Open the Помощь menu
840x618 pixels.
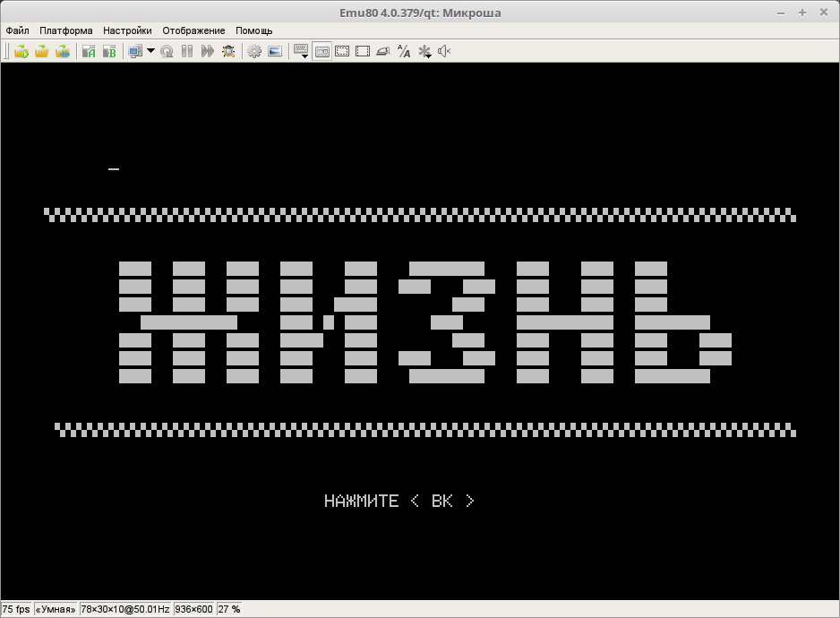coord(254,30)
